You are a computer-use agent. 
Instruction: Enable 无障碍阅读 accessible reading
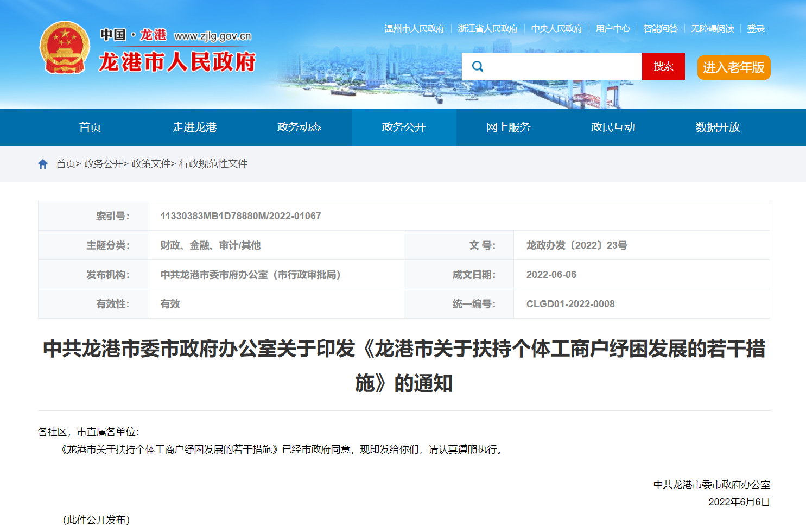point(712,29)
